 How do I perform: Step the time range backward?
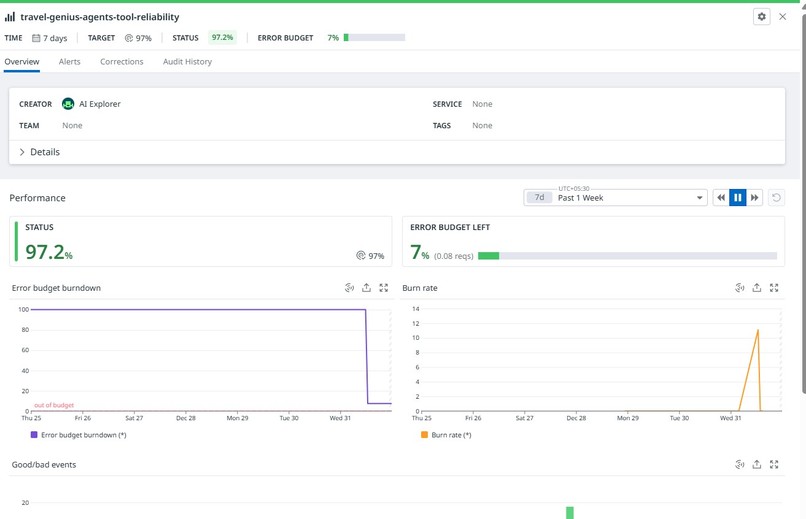pyautogui.click(x=721, y=198)
